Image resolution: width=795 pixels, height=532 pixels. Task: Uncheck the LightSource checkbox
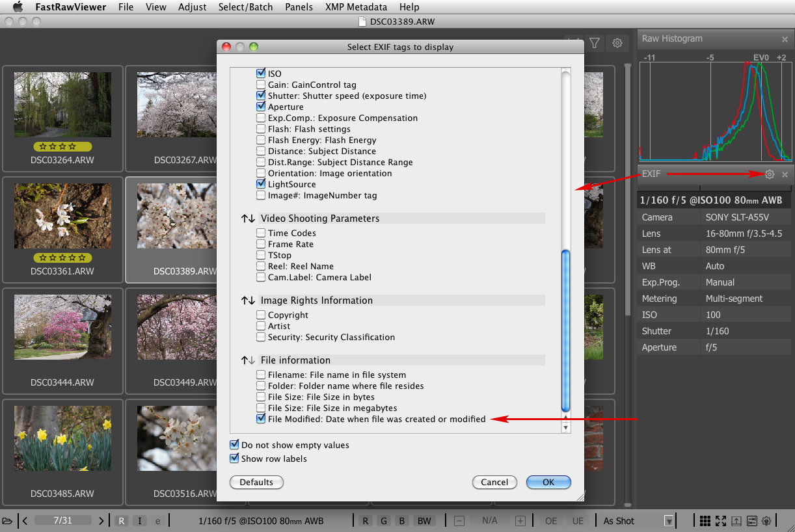(x=261, y=185)
